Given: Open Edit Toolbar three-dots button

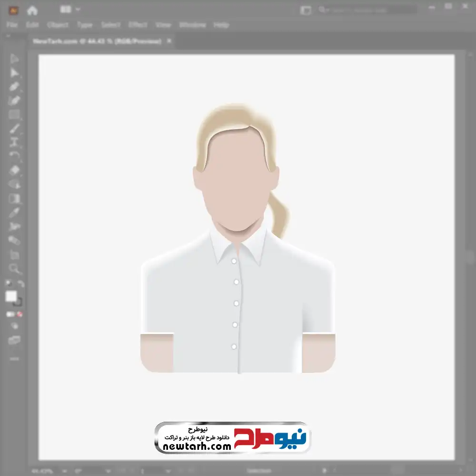Looking at the screenshot, I should (x=14, y=359).
